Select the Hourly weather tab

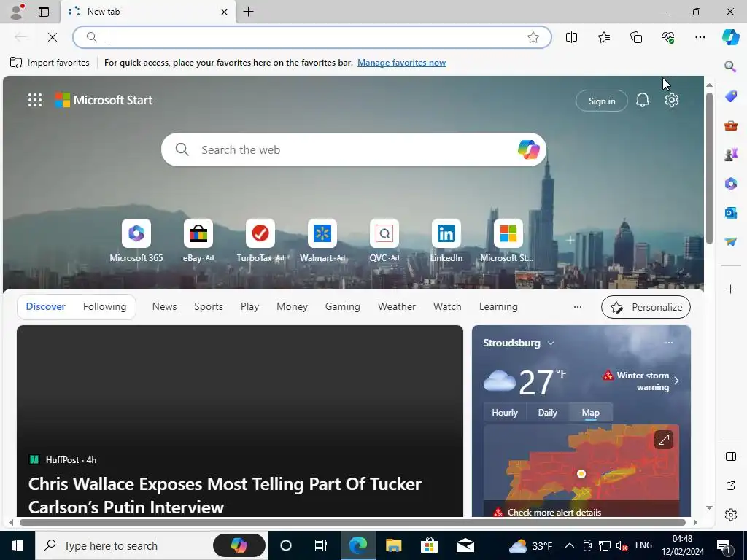(x=505, y=413)
